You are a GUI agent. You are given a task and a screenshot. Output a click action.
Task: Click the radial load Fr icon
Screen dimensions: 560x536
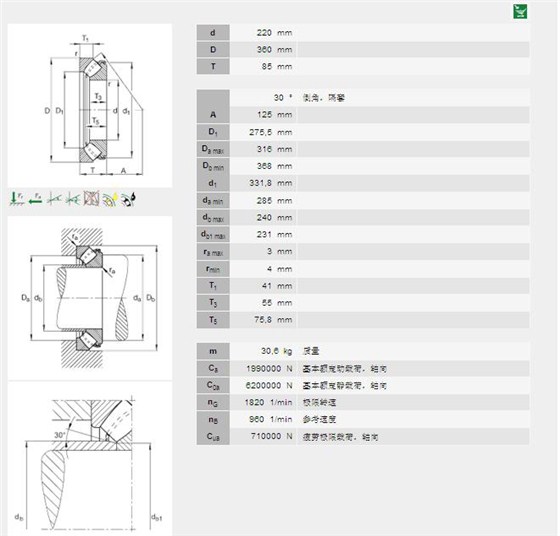click(x=17, y=199)
